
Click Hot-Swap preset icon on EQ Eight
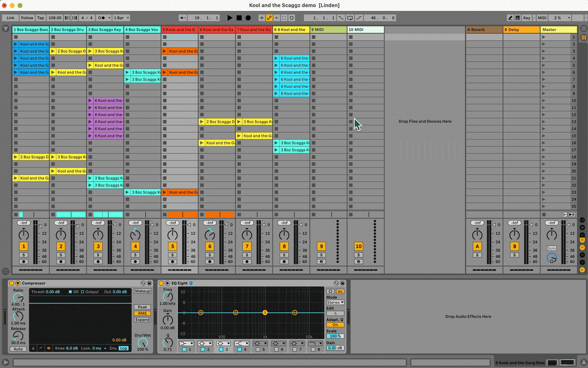(x=336, y=283)
